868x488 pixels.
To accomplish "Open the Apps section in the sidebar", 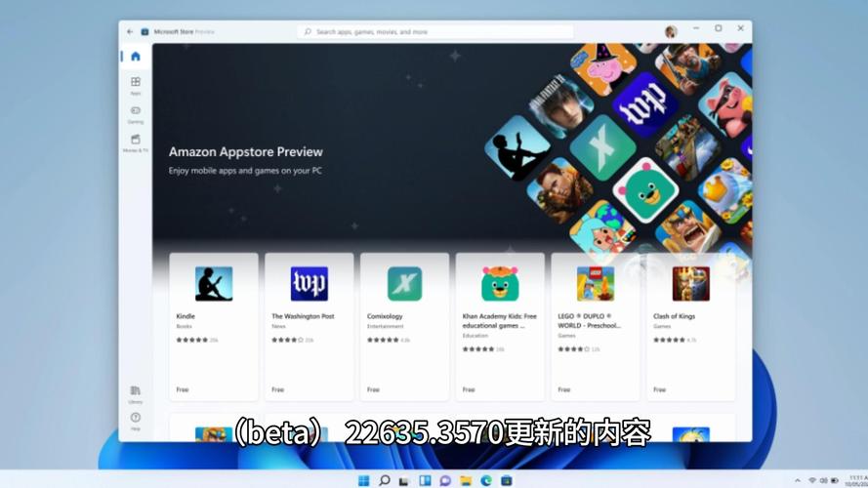I will pyautogui.click(x=135, y=85).
